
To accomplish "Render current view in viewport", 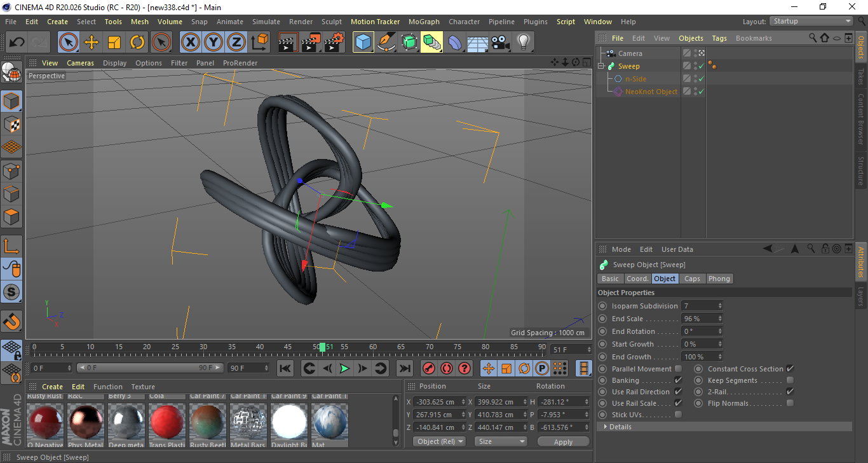I will [288, 43].
